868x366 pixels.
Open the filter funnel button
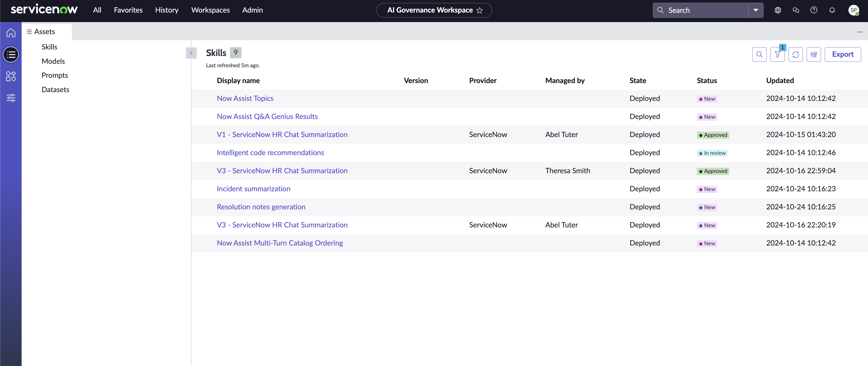click(x=777, y=54)
